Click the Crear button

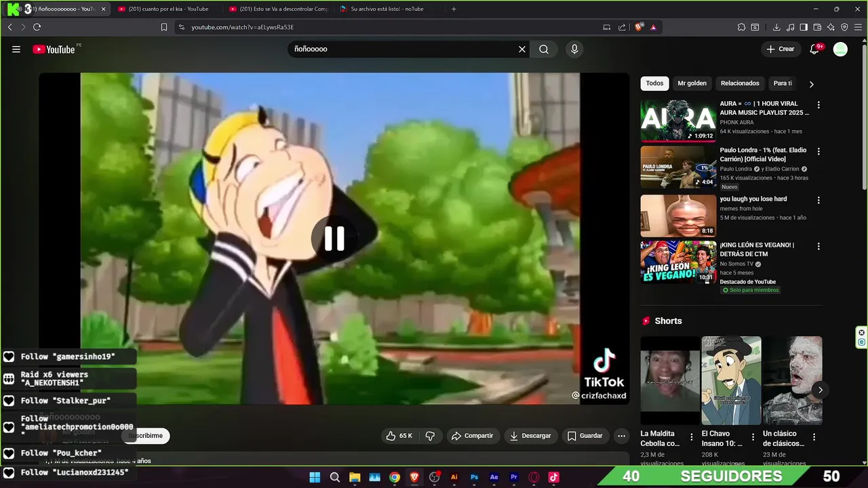coord(781,49)
